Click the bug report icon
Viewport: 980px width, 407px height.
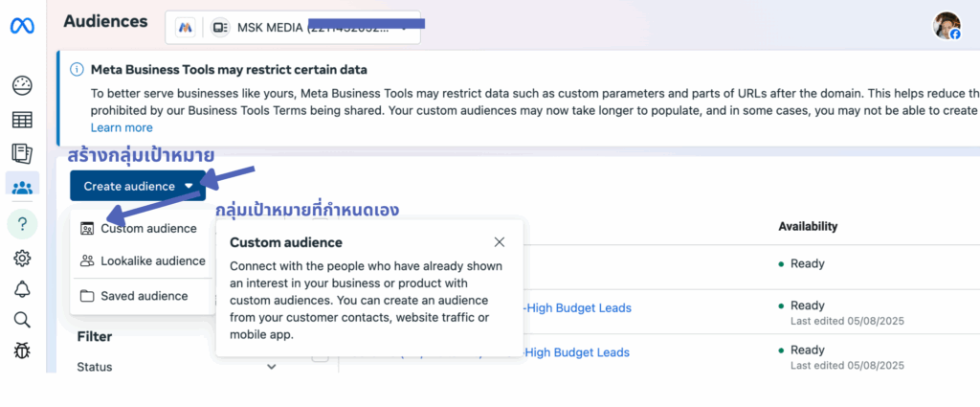[x=23, y=350]
